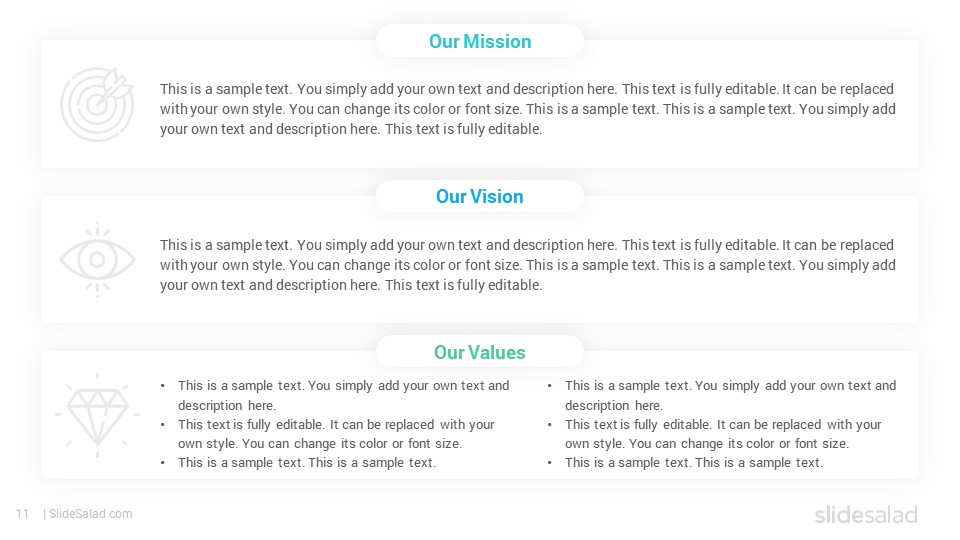The width and height of the screenshot is (960, 540).
Task: Click the Our Vision paragraph text
Action: pos(528,265)
